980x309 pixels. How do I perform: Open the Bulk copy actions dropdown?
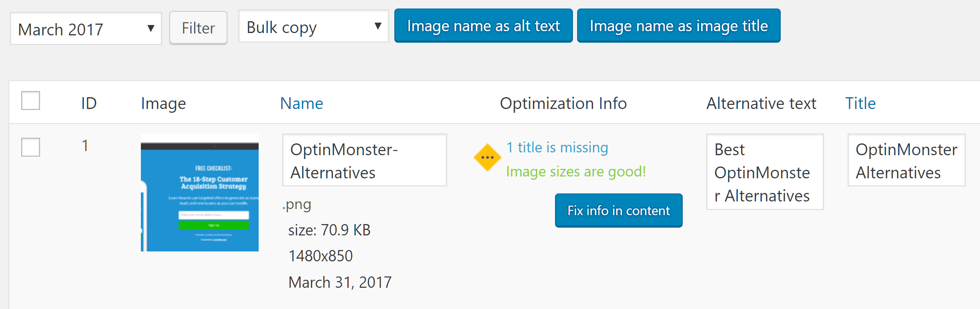313,26
